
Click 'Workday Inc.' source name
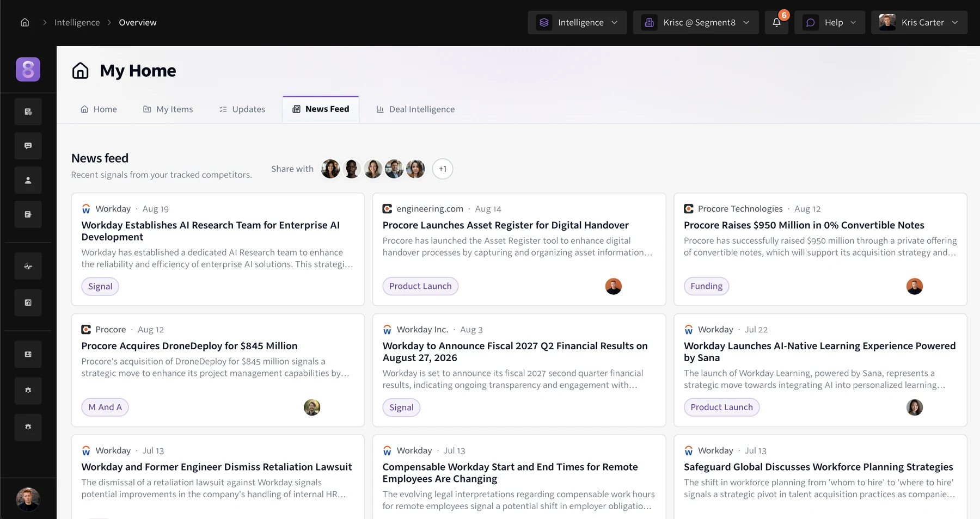click(x=422, y=330)
